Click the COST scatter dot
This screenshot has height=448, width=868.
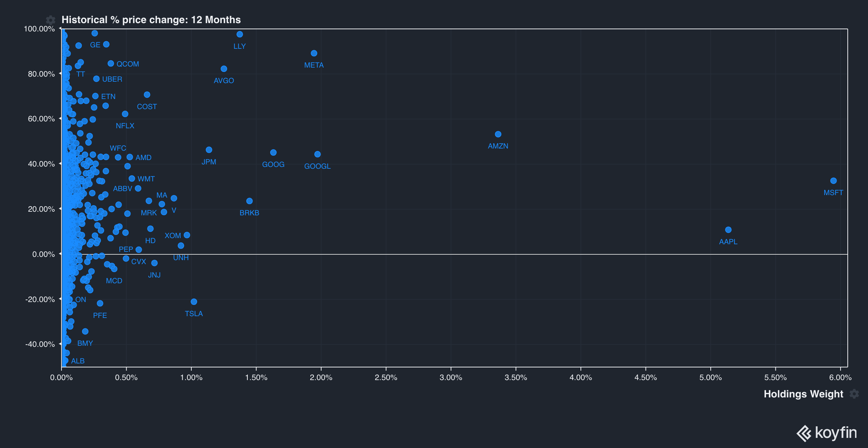pos(147,95)
